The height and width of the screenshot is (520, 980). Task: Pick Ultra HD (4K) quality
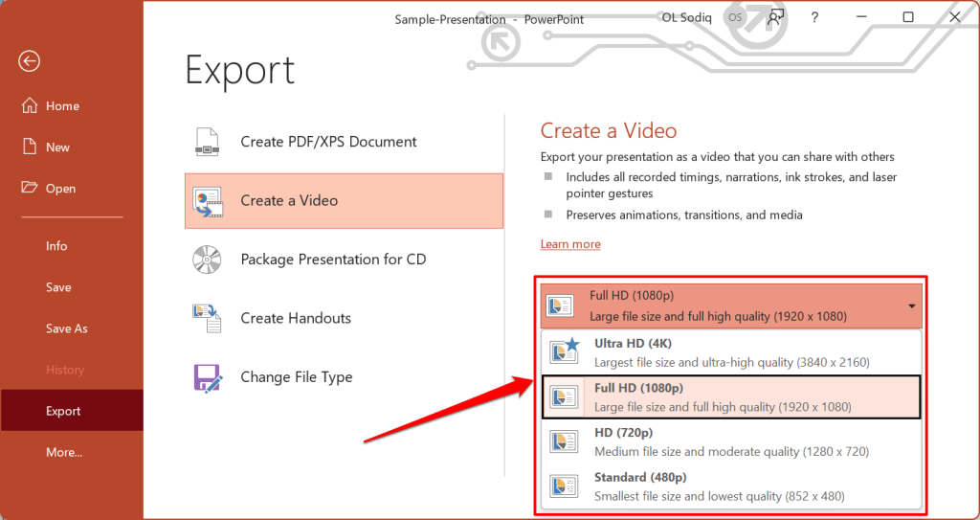pyautogui.click(x=730, y=352)
